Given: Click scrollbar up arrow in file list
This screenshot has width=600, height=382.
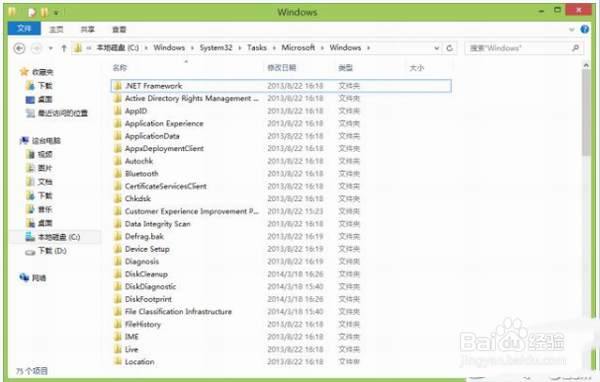Looking at the screenshot, I should (x=586, y=65).
